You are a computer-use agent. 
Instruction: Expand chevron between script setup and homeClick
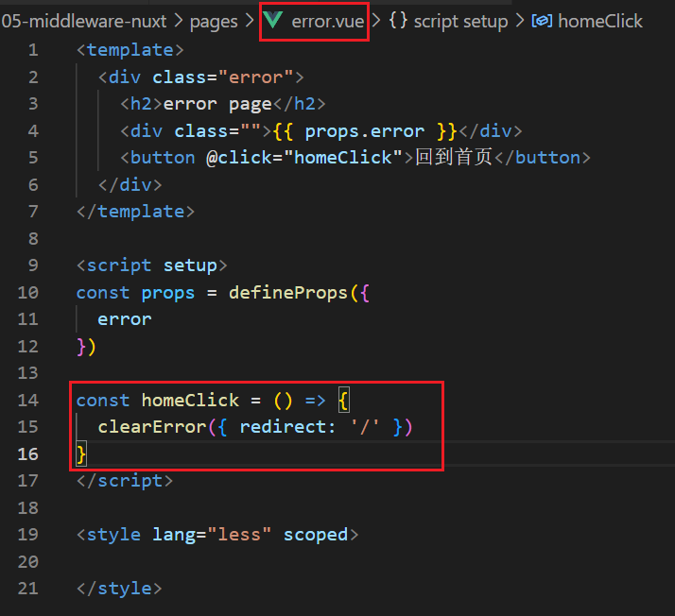tap(520, 21)
